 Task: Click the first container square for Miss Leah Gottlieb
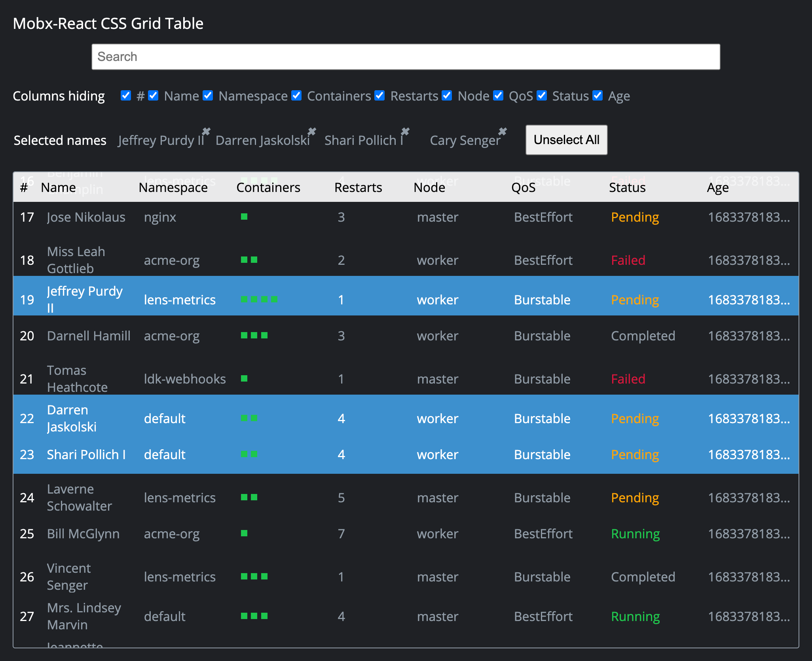coord(244,260)
